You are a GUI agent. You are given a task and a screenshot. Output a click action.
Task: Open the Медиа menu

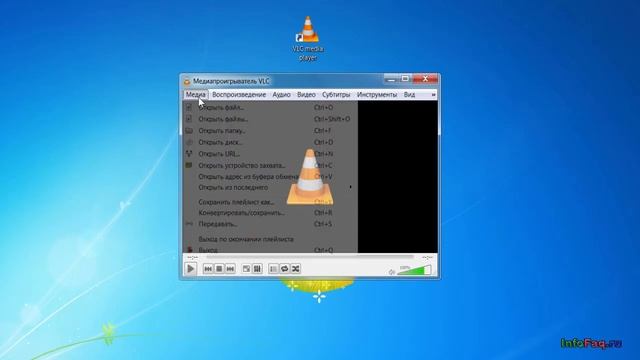(196, 94)
